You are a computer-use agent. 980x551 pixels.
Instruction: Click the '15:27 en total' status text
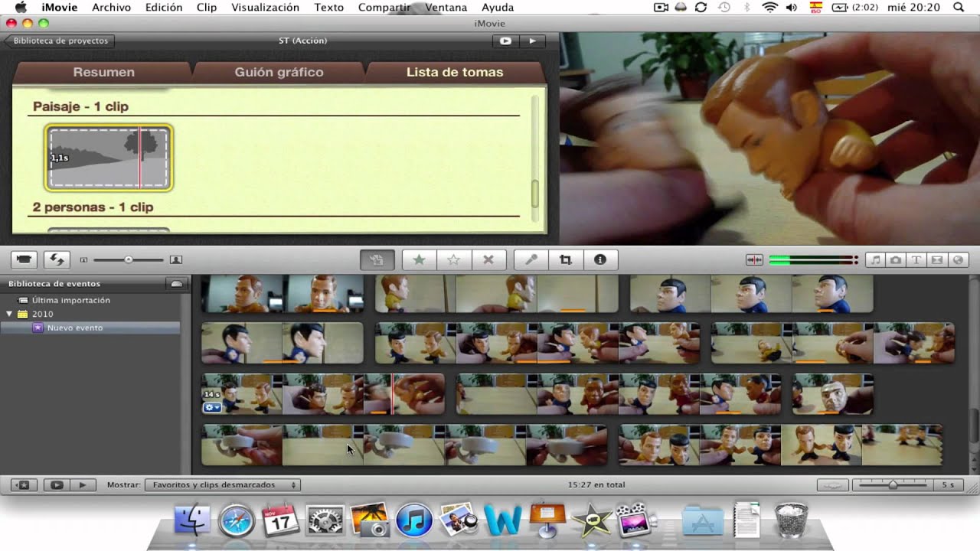tap(596, 485)
